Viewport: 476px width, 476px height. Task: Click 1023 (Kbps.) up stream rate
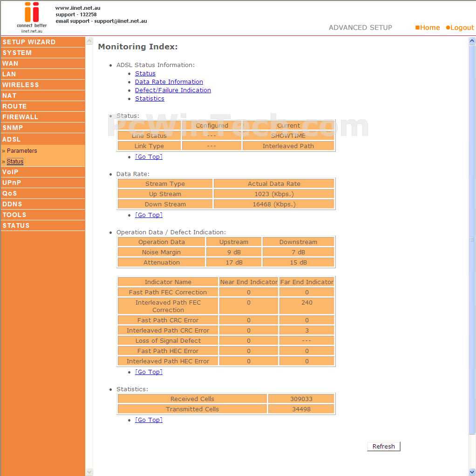pos(274,194)
